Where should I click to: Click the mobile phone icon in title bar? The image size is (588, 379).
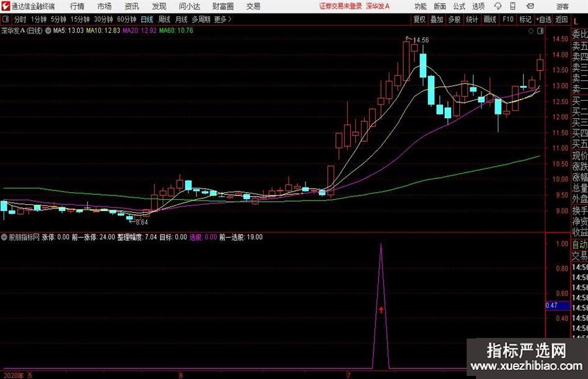click(513, 6)
